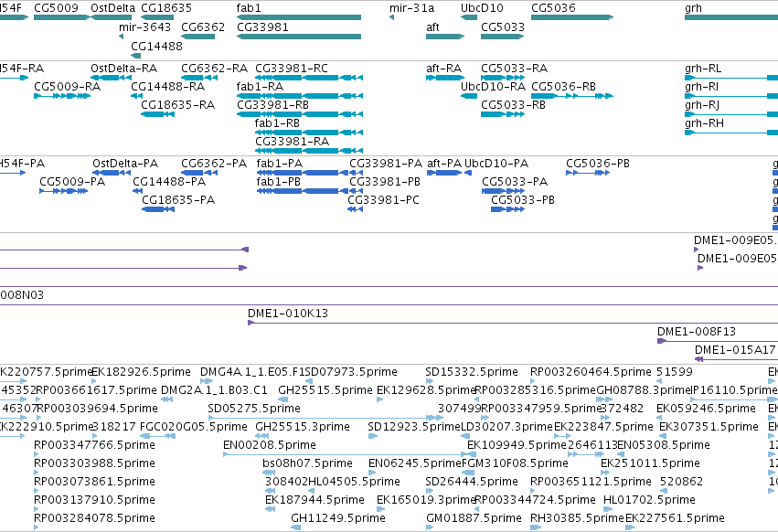The image size is (778, 532).
Task: Click the mir-3643 gene label
Action: tap(144, 27)
